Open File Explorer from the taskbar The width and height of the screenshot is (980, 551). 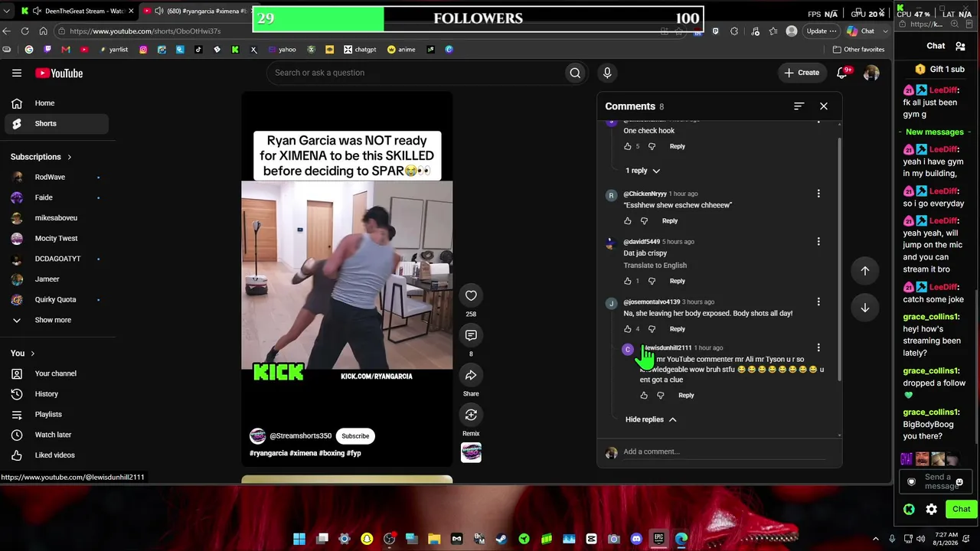[434, 539]
